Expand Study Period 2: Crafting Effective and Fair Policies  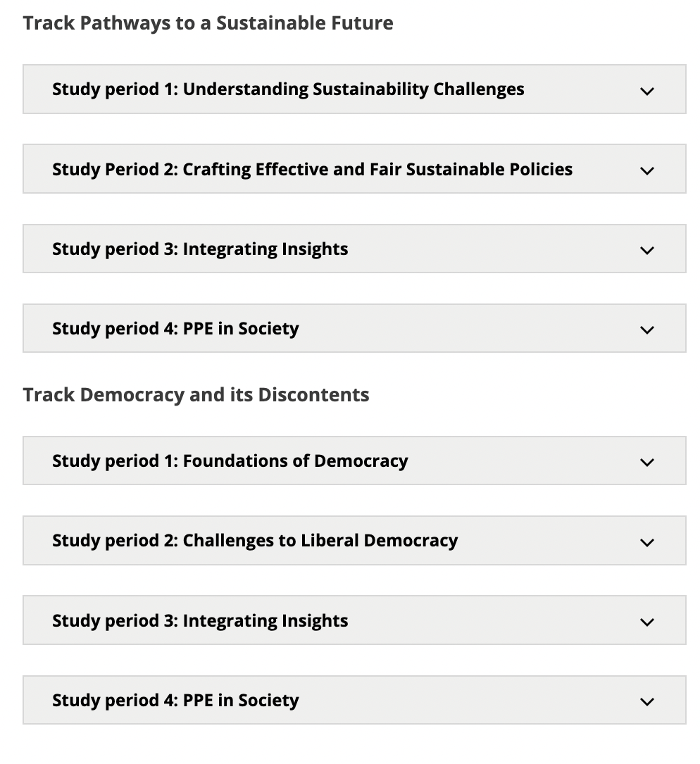(312, 169)
